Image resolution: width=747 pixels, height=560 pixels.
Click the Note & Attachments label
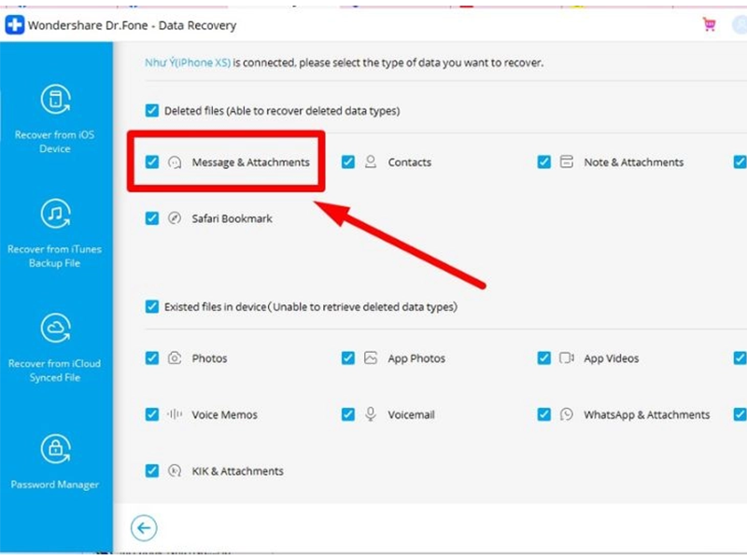tap(634, 162)
